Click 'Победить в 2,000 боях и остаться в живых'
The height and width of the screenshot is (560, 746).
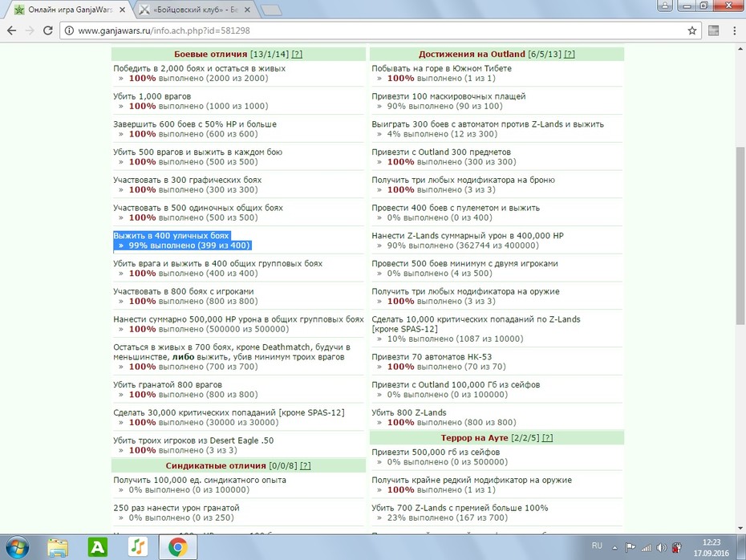(200, 68)
